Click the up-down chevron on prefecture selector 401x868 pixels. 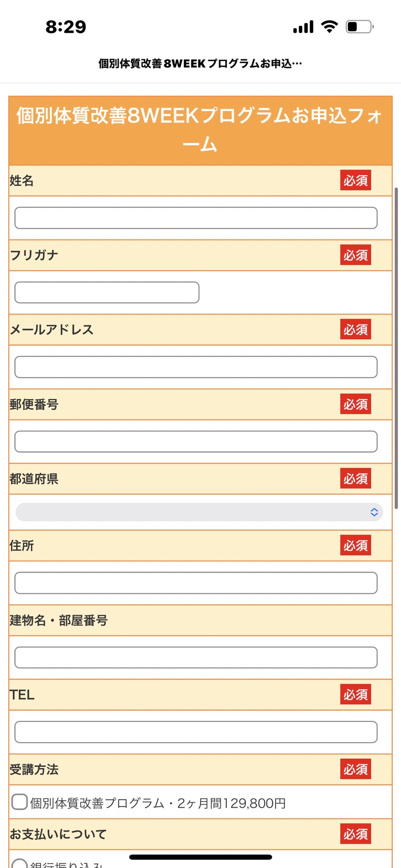pyautogui.click(x=374, y=512)
